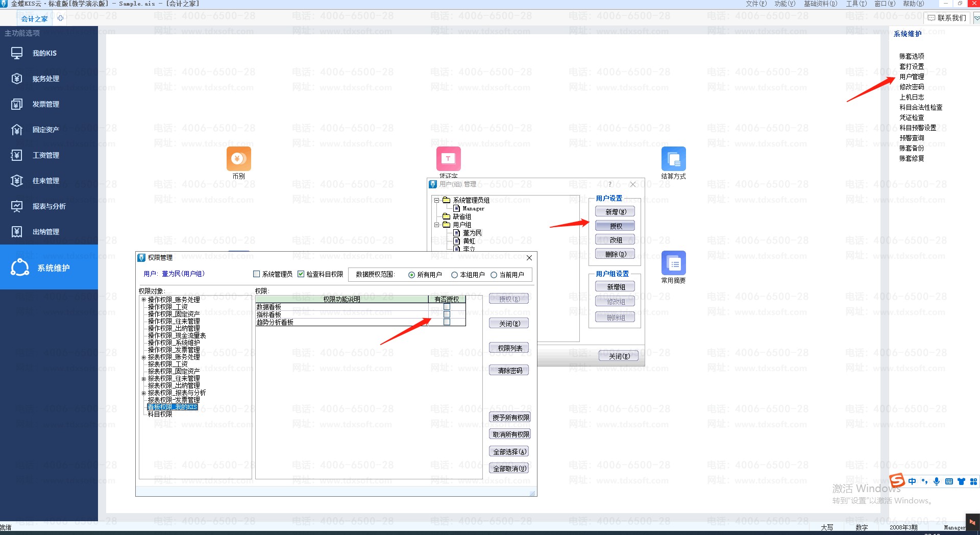Open the Sogou toolbox grid icon

coord(973,481)
